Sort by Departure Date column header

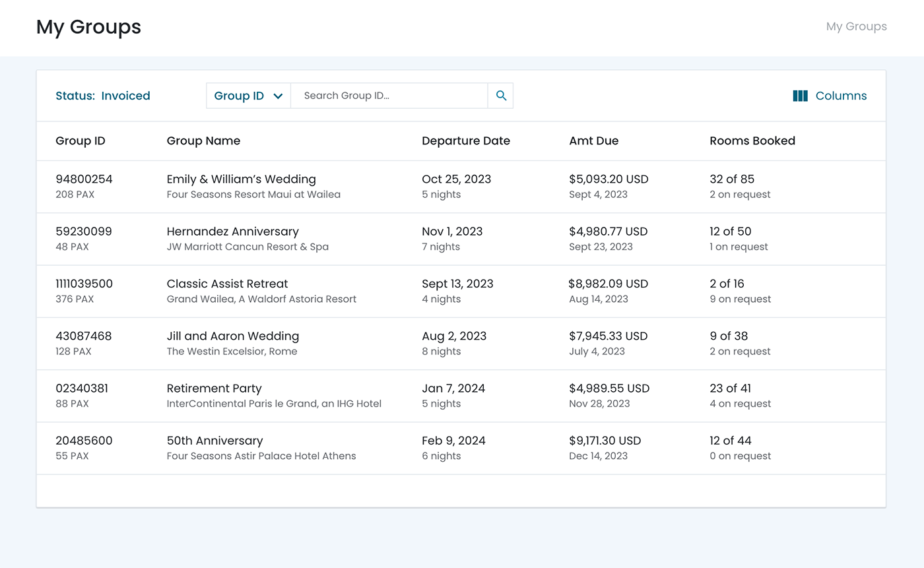point(465,141)
